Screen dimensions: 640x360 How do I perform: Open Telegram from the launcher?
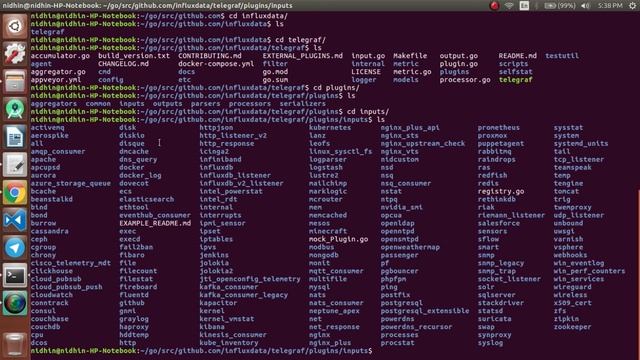[15, 247]
